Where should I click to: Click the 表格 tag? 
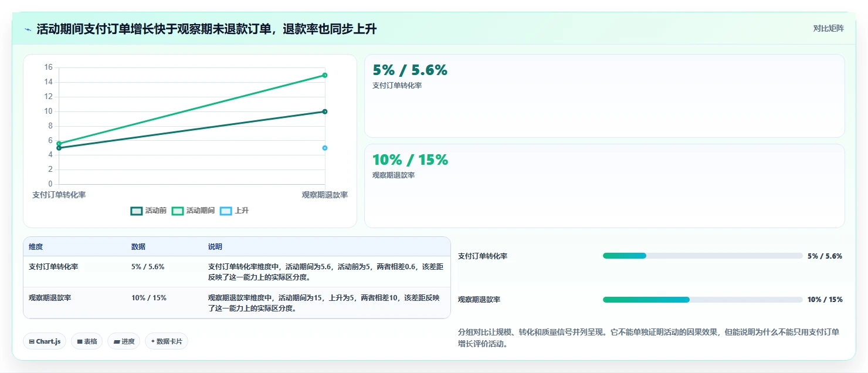(87, 341)
